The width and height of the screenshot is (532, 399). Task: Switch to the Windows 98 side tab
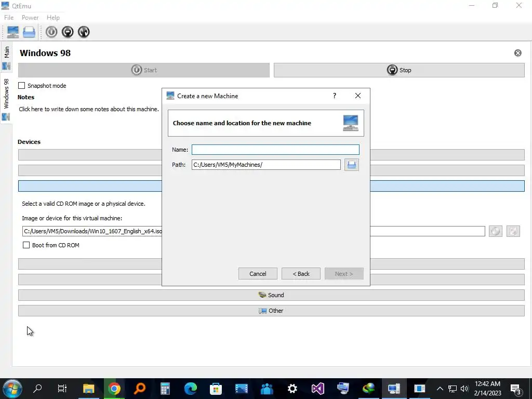point(6,98)
